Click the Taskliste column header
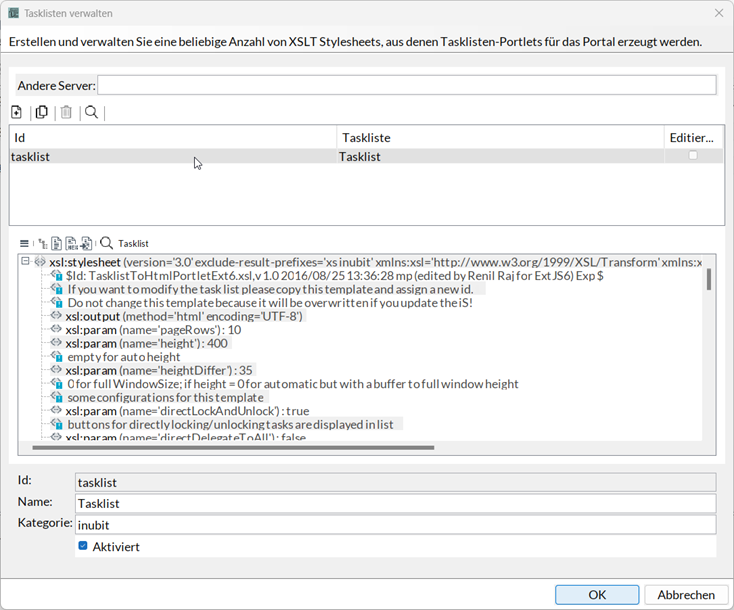Screen dimensions: 734x610 point(500,137)
